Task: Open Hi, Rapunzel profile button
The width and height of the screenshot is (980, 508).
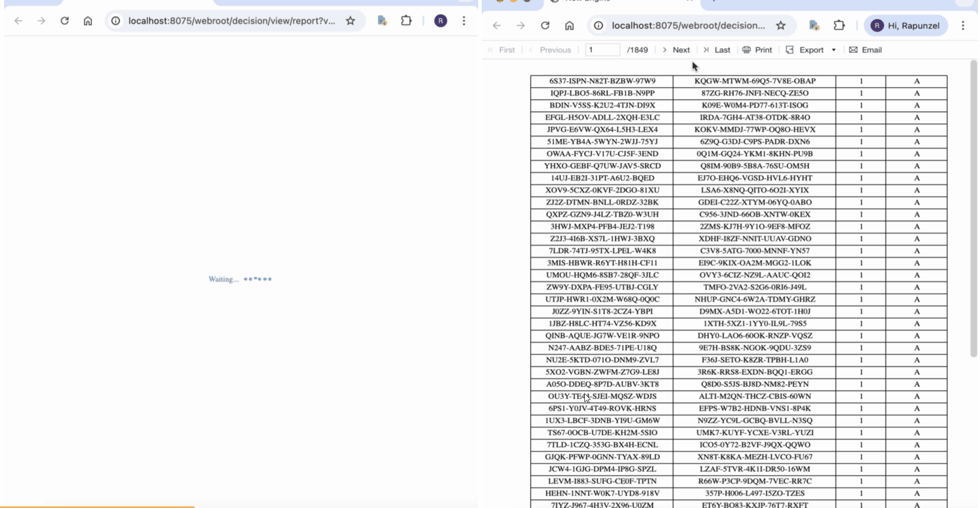Action: (x=906, y=26)
